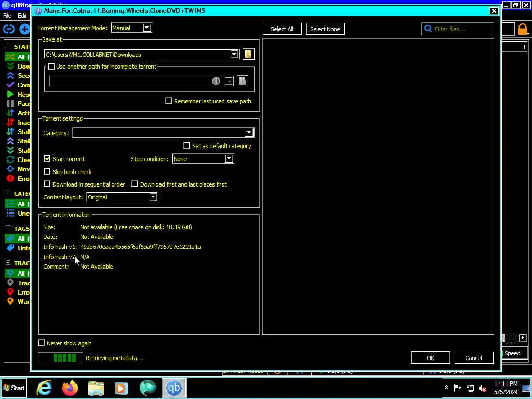Click qBittorrent taskbar button
532x399 pixels.
[174, 388]
